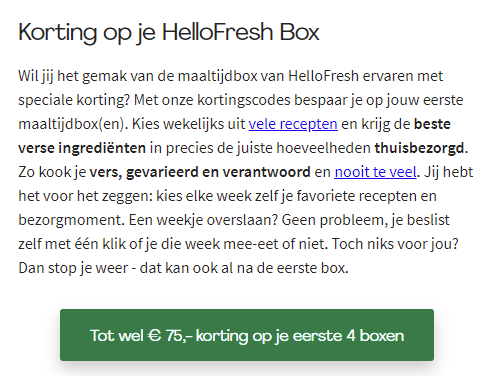Screen dimensions: 488x376
Task: Click the word 'bezorgmoment' in the text
Action: 71,220
